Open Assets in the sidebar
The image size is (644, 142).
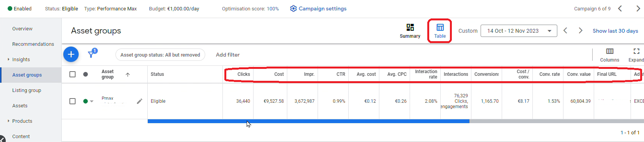point(20,105)
